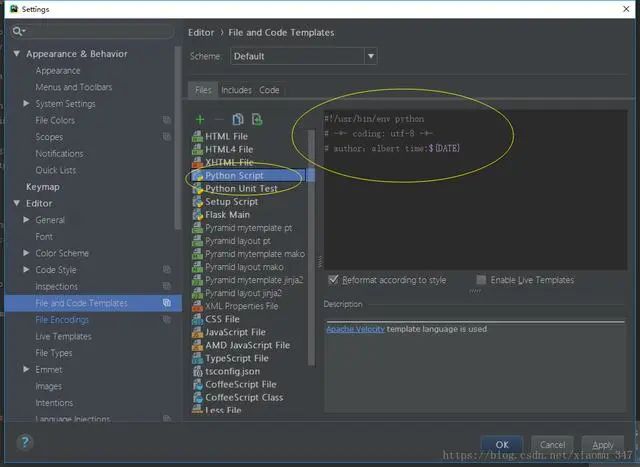Screen dimensions: 640x467
Task: Open File Types settings
Action: pyautogui.click(x=53, y=353)
